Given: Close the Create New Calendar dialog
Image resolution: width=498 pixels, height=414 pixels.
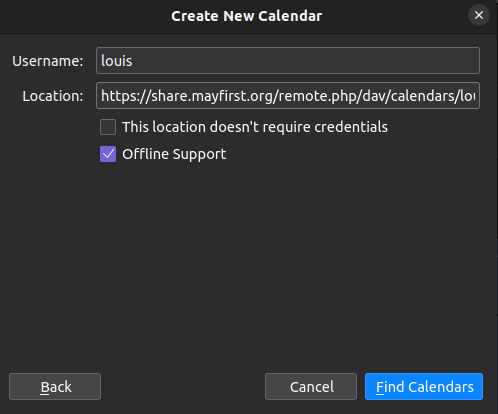Looking at the screenshot, I should point(479,15).
